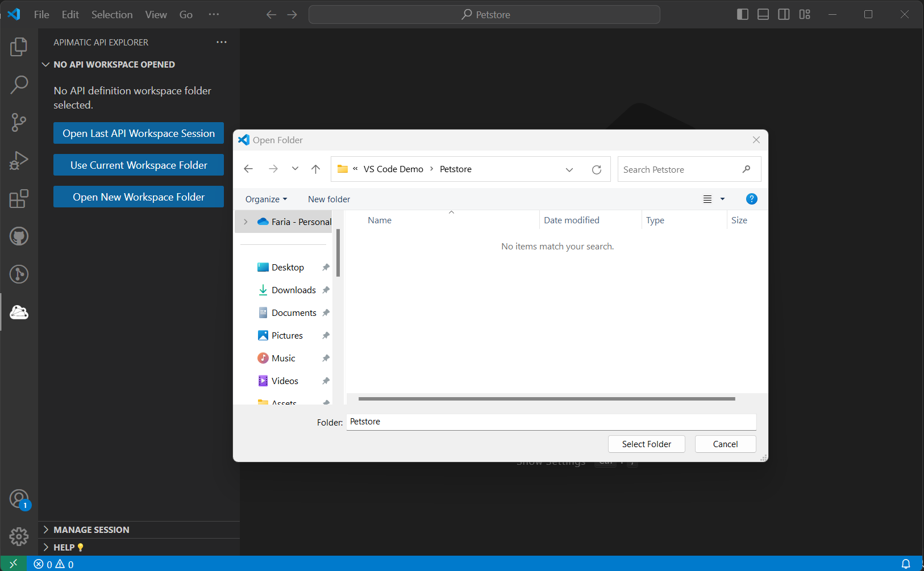Click Back arrow in Open Folder dialog
This screenshot has height=571, width=924.
click(x=248, y=169)
